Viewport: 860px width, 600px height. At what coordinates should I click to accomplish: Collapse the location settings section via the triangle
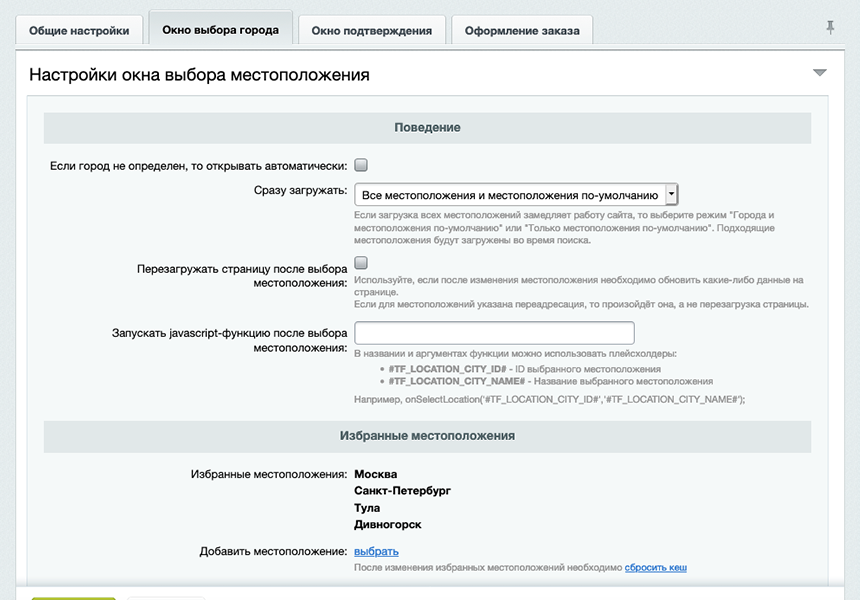tap(820, 72)
